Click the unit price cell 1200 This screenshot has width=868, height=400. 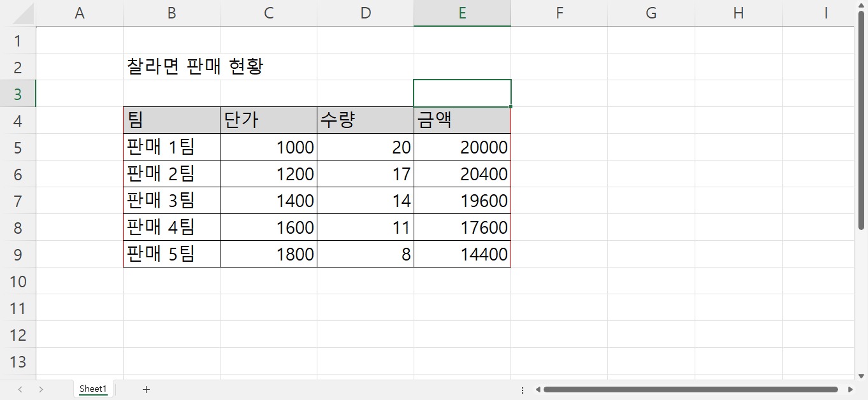click(x=268, y=174)
